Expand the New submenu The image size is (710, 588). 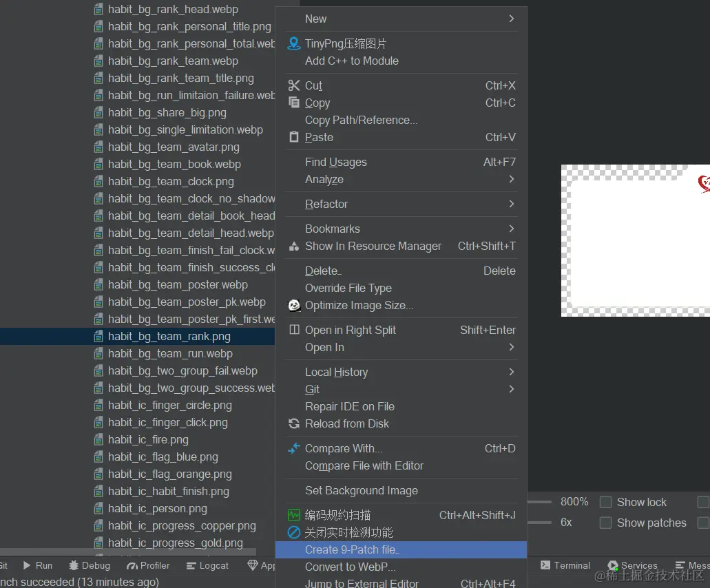pyautogui.click(x=401, y=19)
